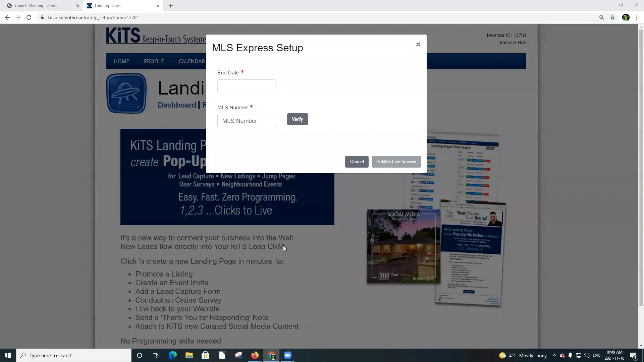Open the HOME menu item

(x=121, y=61)
